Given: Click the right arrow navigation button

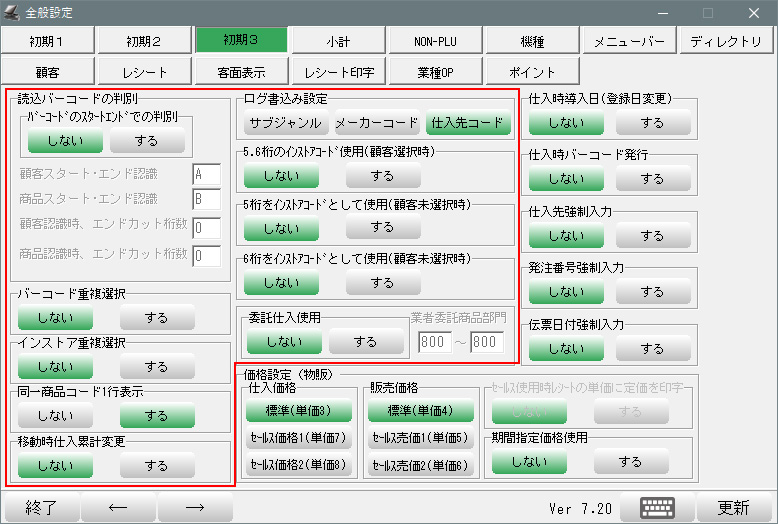Looking at the screenshot, I should (195, 507).
